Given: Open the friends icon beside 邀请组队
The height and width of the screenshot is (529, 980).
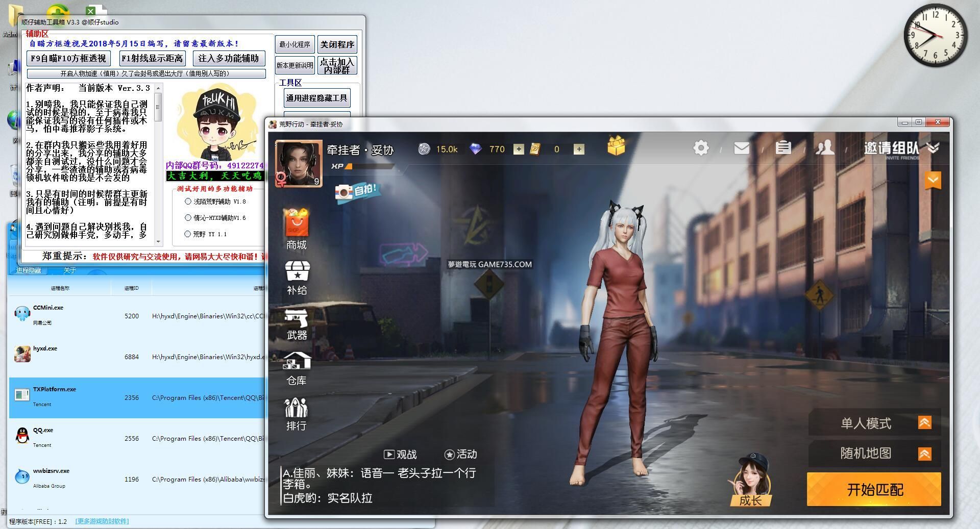Looking at the screenshot, I should (825, 147).
